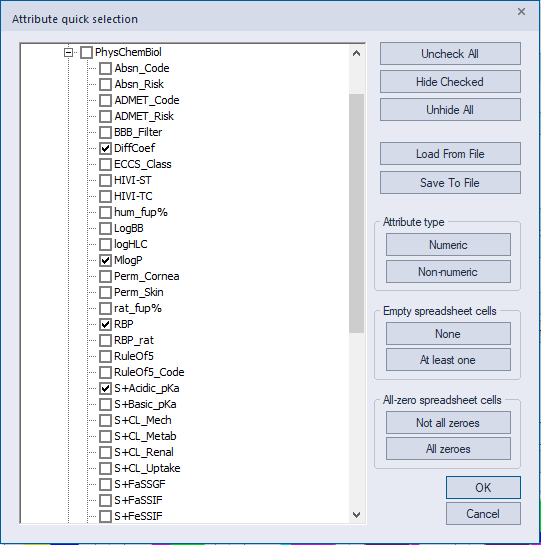This screenshot has width=541, height=545.
Task: Select the LogBB checkbox
Action: [x=105, y=228]
